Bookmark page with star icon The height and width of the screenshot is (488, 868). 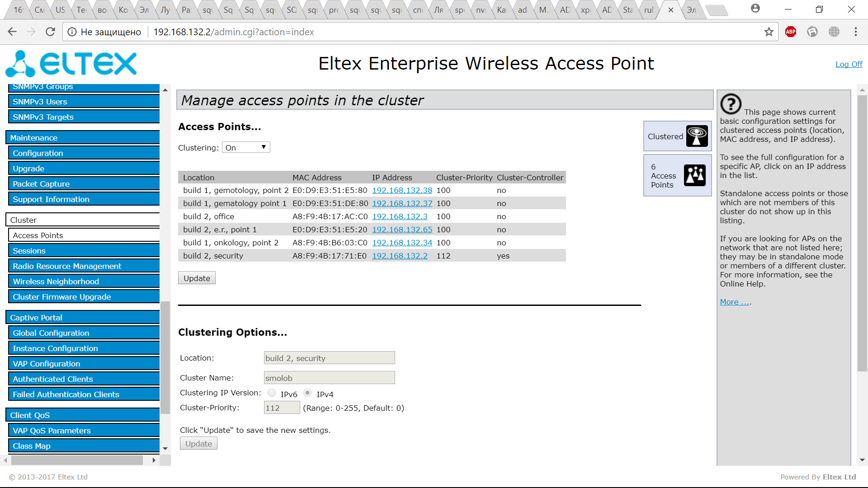pos(769,32)
